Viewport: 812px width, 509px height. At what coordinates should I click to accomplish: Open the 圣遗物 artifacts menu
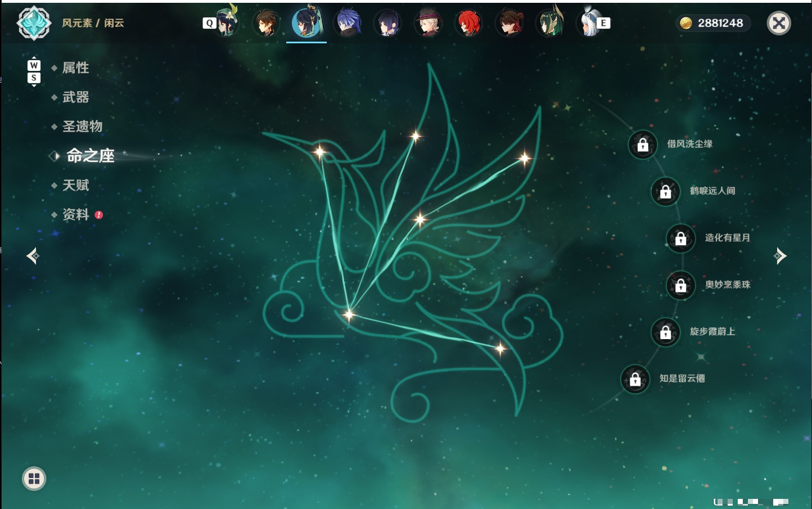click(x=82, y=127)
